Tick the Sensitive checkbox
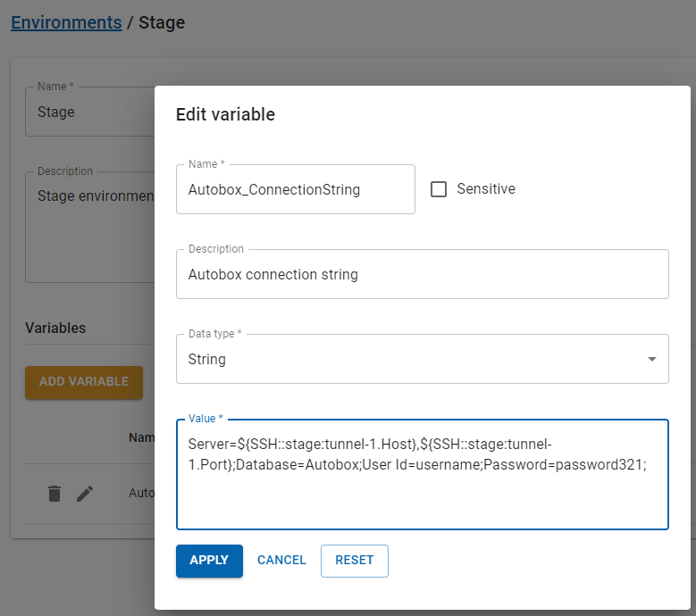696x616 pixels. 439,189
